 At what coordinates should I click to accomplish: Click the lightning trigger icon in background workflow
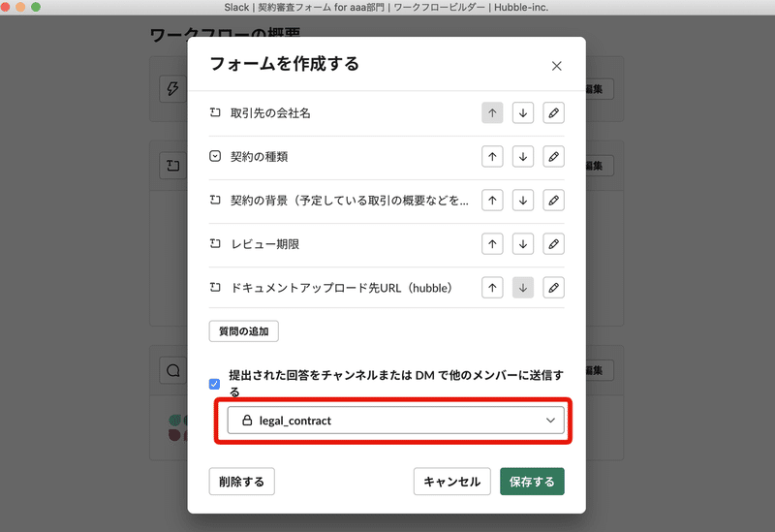pyautogui.click(x=172, y=89)
